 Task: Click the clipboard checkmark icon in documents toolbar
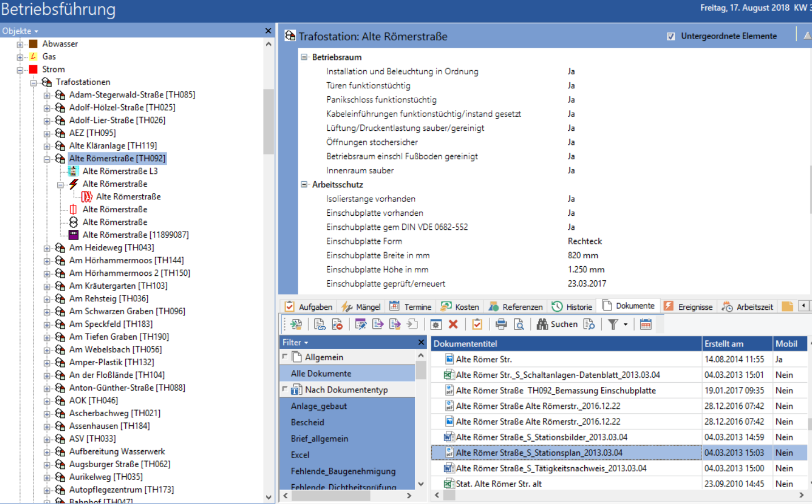(x=477, y=324)
